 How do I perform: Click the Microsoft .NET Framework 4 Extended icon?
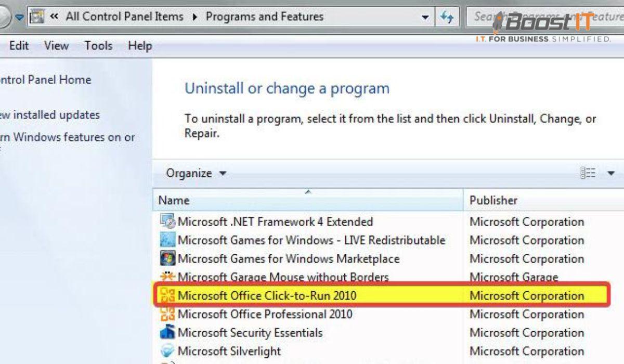pyautogui.click(x=167, y=222)
